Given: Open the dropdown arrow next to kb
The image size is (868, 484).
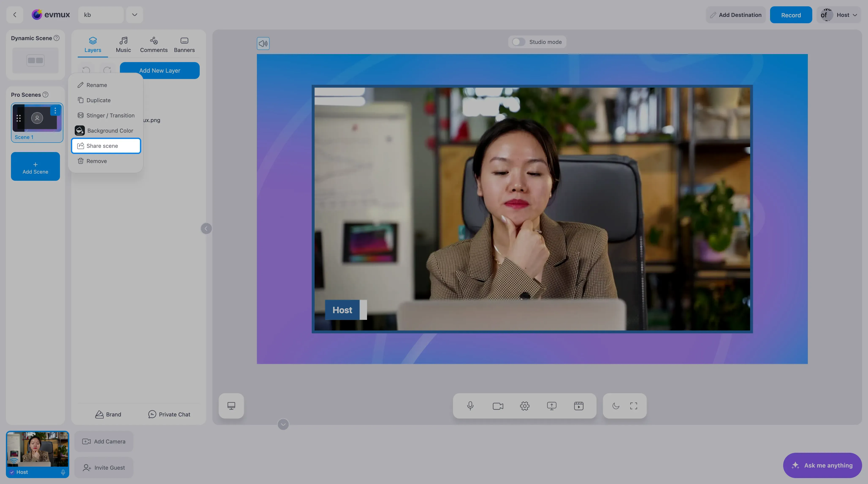Looking at the screenshot, I should pyautogui.click(x=134, y=15).
